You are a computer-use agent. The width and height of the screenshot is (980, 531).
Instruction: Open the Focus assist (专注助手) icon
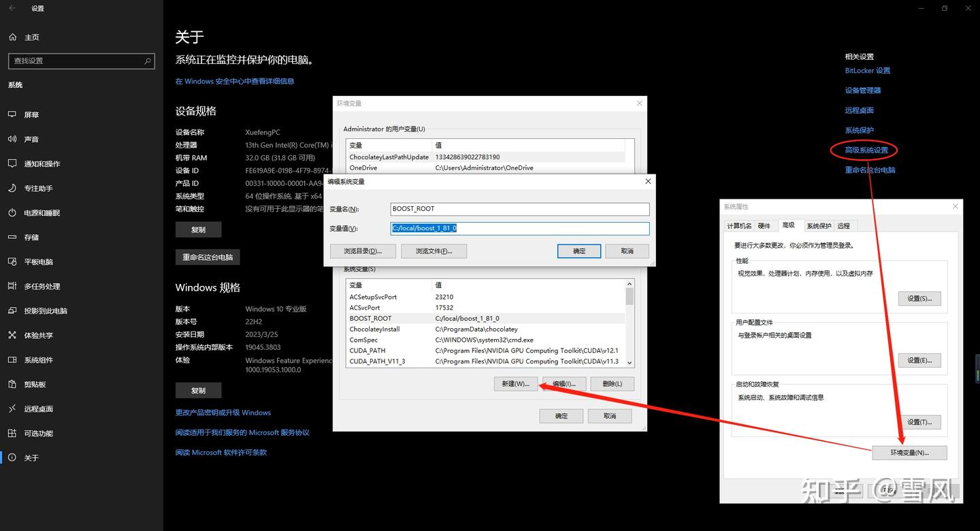(12, 188)
